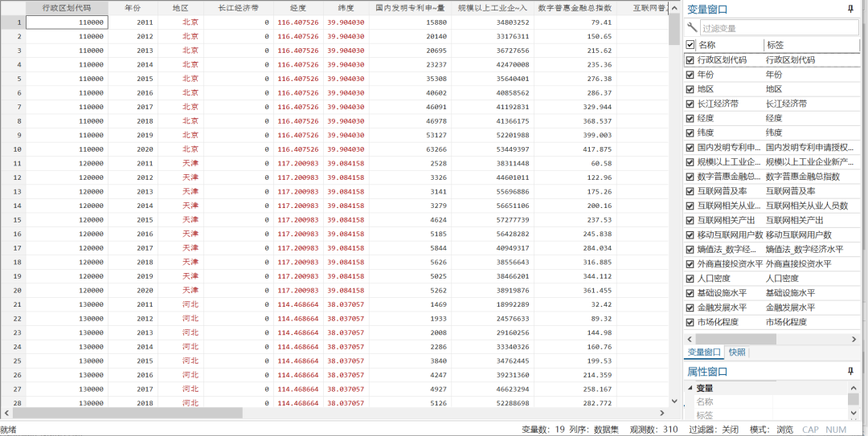Click the data grid horizontal scrollbar thumb
The image size is (868, 436).
tap(127, 413)
